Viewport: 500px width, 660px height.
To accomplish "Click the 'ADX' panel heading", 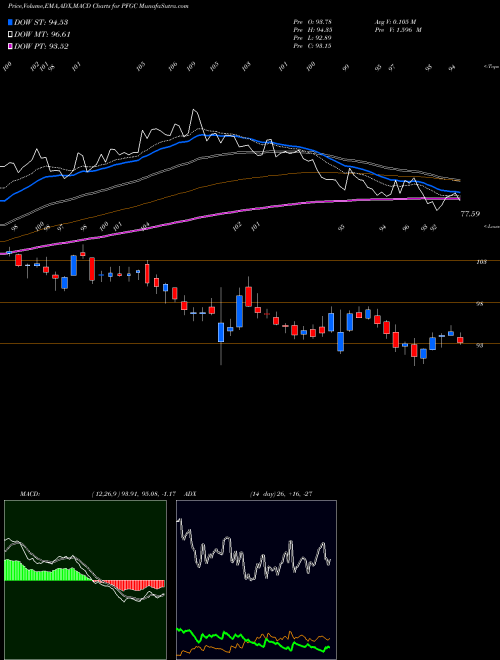I will 190,493.
